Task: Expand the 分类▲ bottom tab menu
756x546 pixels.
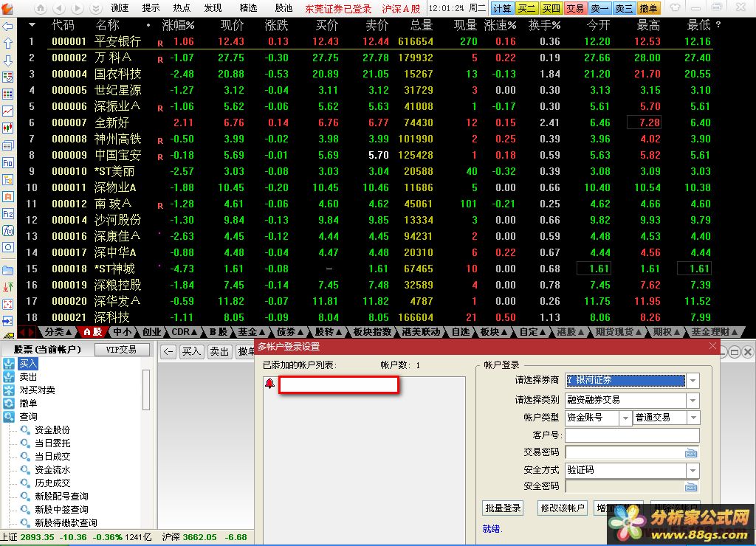Action: point(58,332)
